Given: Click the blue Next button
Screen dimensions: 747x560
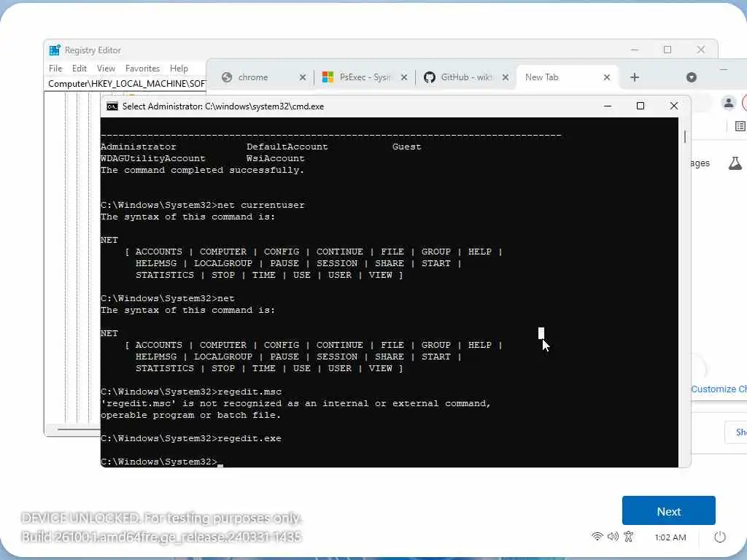Looking at the screenshot, I should tap(668, 511).
